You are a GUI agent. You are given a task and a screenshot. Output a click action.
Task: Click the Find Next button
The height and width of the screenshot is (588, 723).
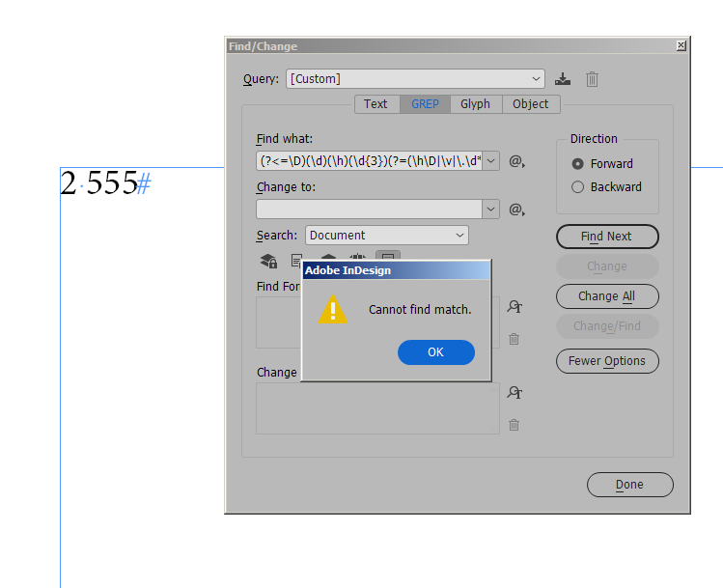click(607, 237)
